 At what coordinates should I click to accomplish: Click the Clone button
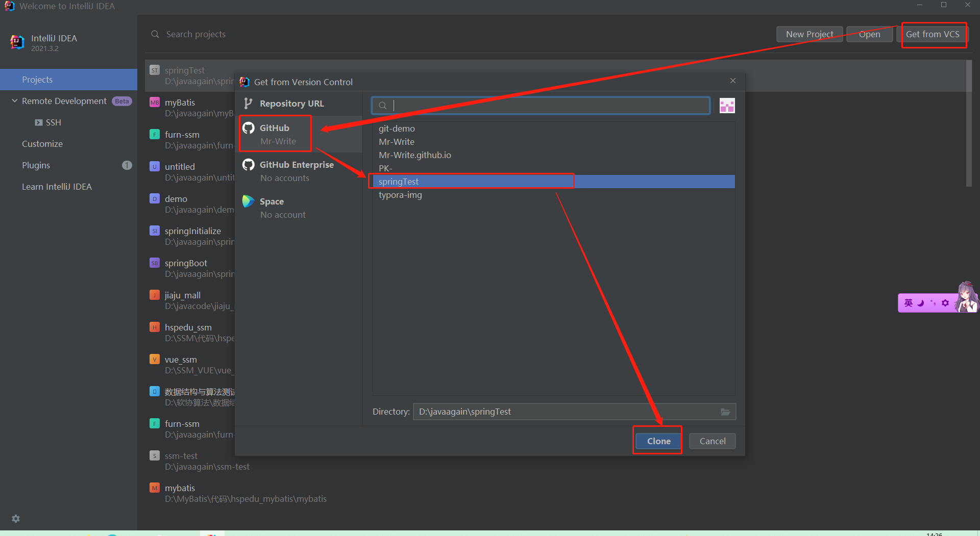tap(658, 441)
